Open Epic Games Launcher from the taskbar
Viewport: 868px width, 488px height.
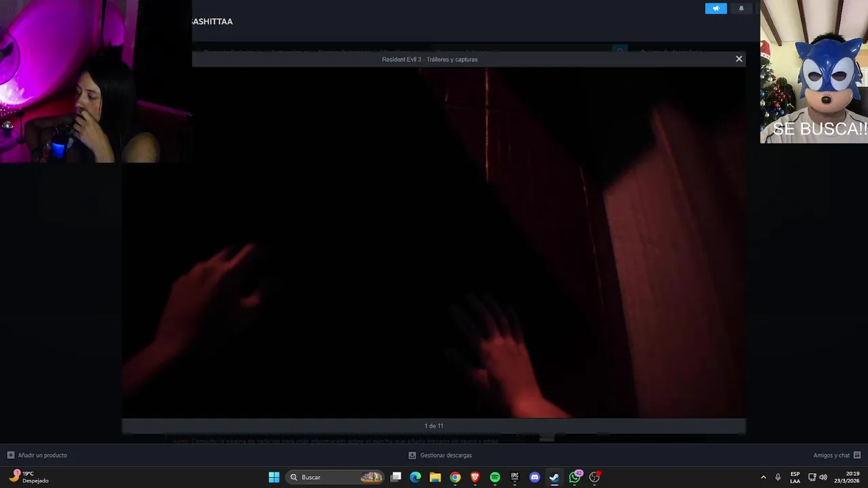pyautogui.click(x=515, y=477)
